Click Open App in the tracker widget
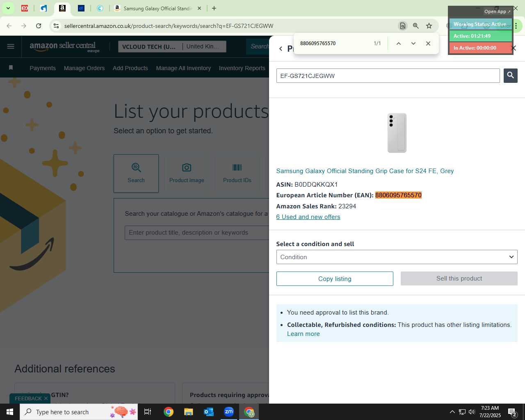Viewport: 525px width, 420px height. 497,11
